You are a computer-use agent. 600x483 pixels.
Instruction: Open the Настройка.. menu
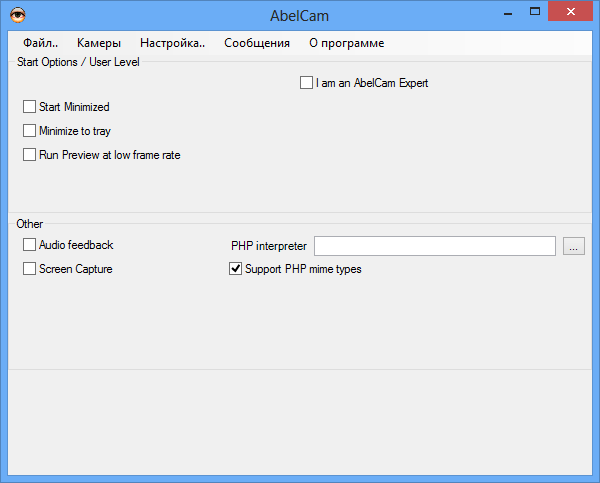coord(173,43)
